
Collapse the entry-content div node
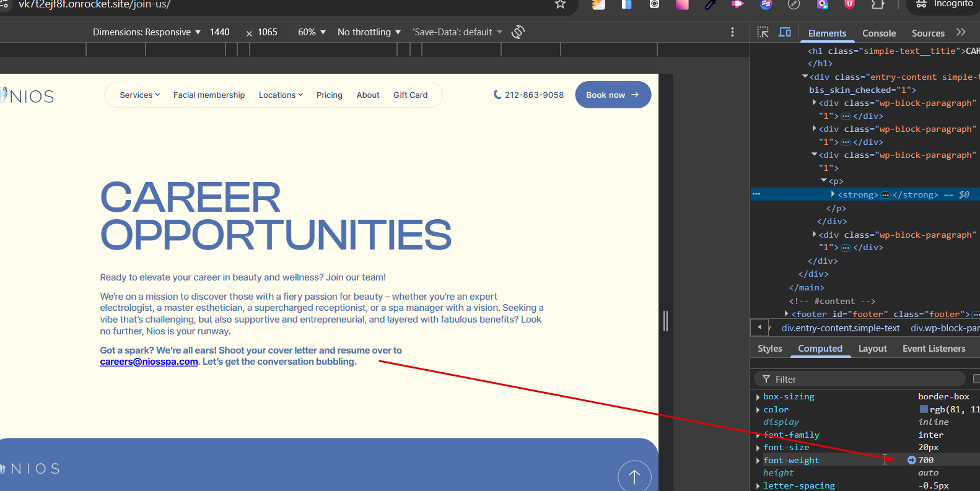(x=805, y=77)
